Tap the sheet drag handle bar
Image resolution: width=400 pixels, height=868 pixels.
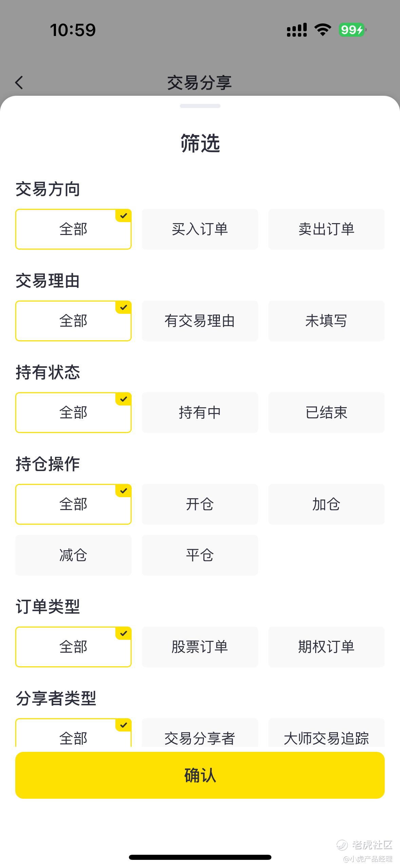pos(200,106)
